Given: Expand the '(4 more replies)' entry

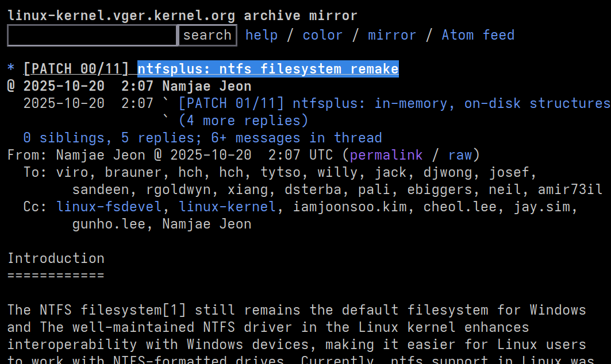Looking at the screenshot, I should (243, 121).
